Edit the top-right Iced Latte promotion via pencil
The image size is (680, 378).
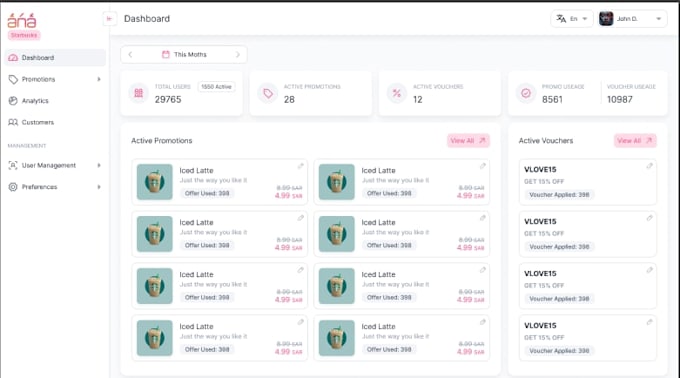click(x=483, y=166)
